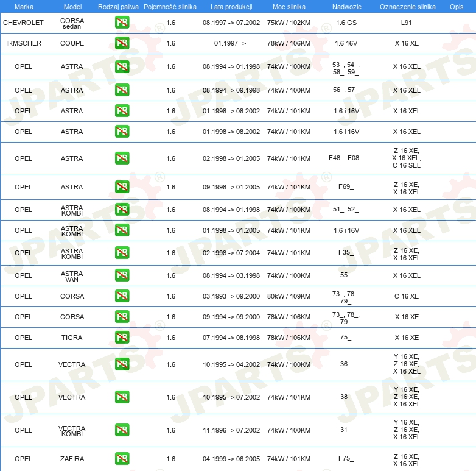Click the fuel icon for the 80kW CORSA row
The width and height of the screenshot is (476, 471).
pyautogui.click(x=122, y=296)
